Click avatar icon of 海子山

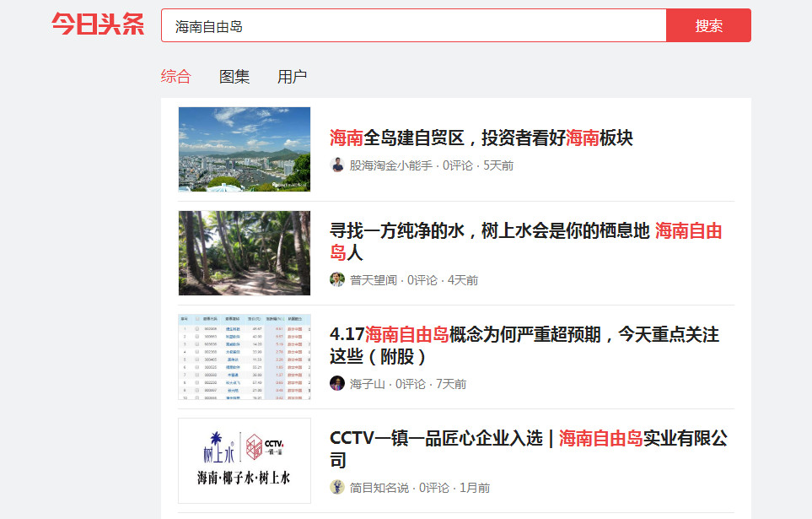pyautogui.click(x=337, y=384)
